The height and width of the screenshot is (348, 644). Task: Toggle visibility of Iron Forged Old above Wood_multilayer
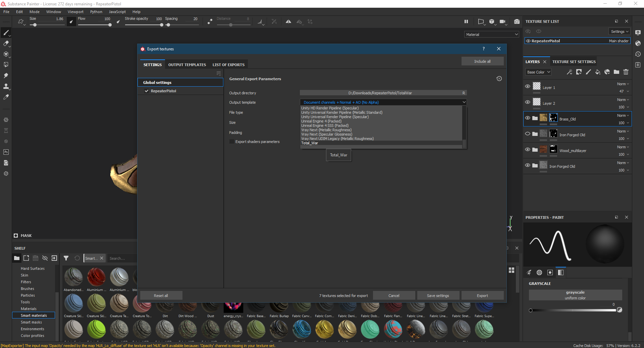[x=528, y=134]
